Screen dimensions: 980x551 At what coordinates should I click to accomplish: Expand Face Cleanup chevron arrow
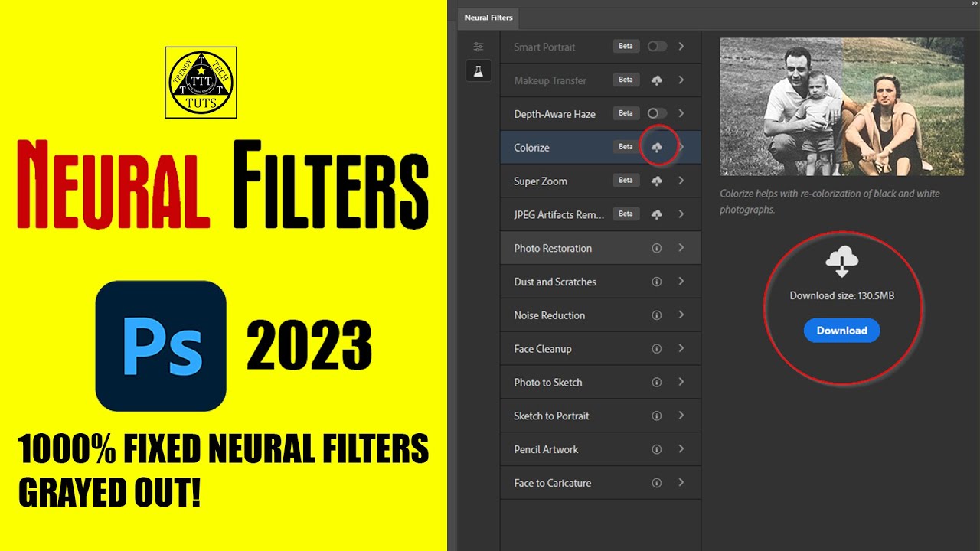tap(681, 349)
